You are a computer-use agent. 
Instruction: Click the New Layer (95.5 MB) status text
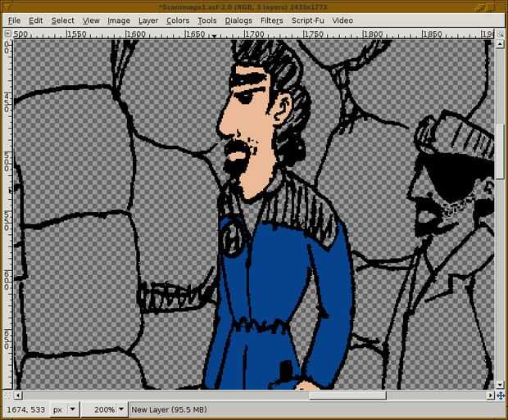(x=169, y=409)
